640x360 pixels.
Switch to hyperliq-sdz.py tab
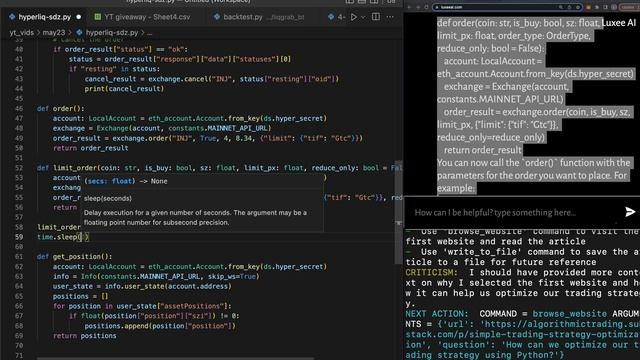tap(44, 17)
